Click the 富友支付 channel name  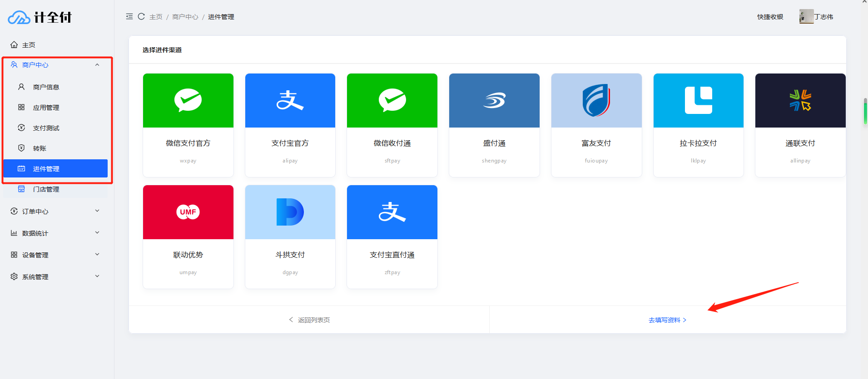click(x=596, y=143)
